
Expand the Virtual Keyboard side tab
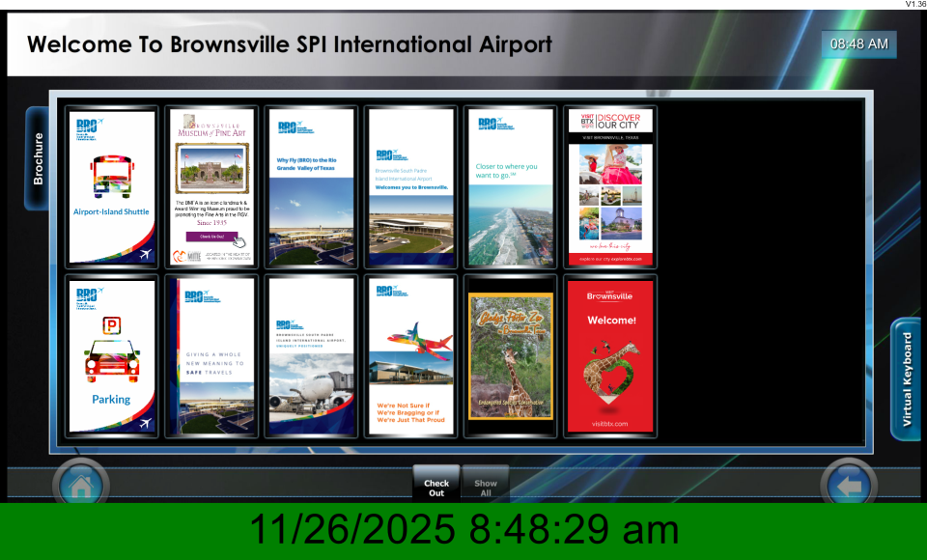click(906, 379)
